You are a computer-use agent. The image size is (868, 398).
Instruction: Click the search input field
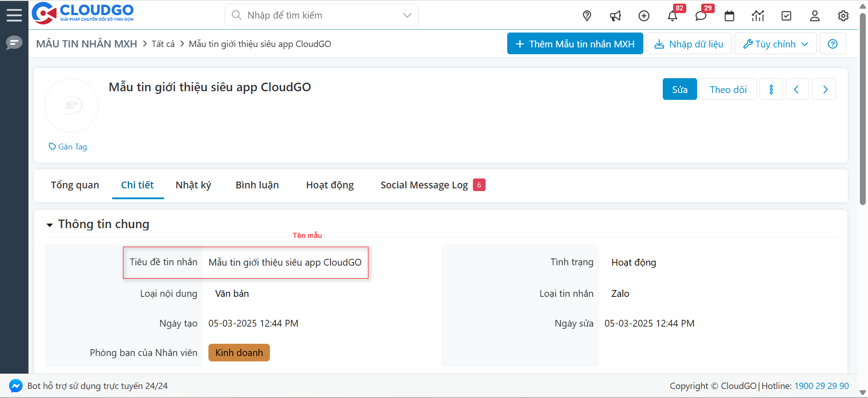pos(316,15)
